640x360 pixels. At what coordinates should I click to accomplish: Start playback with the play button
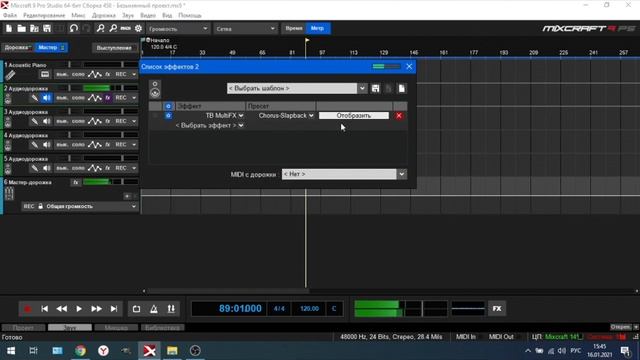79,309
